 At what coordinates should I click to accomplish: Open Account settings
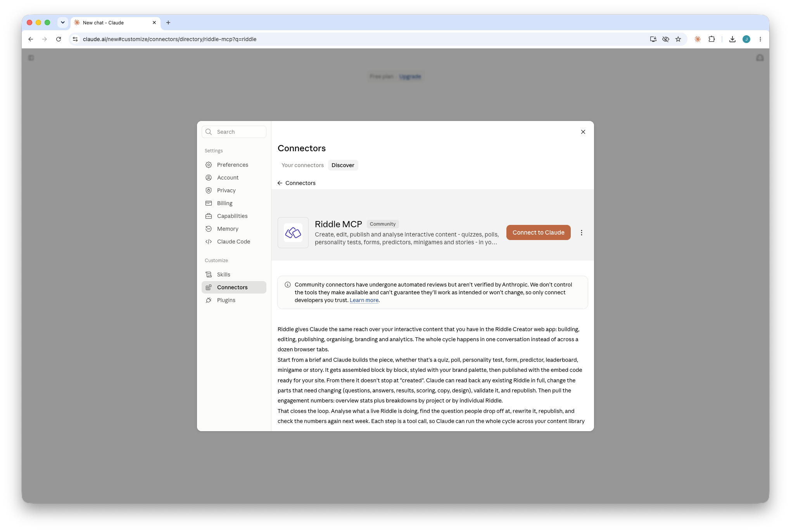point(234,178)
